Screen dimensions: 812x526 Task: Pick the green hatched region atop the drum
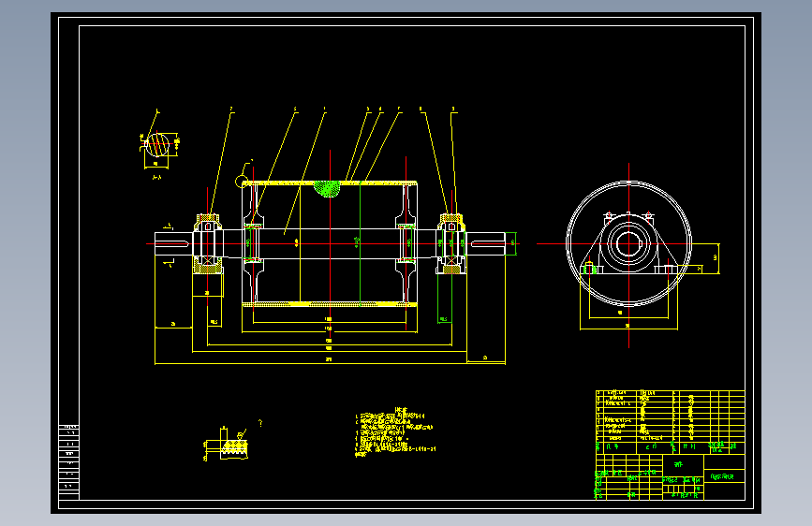(x=327, y=189)
